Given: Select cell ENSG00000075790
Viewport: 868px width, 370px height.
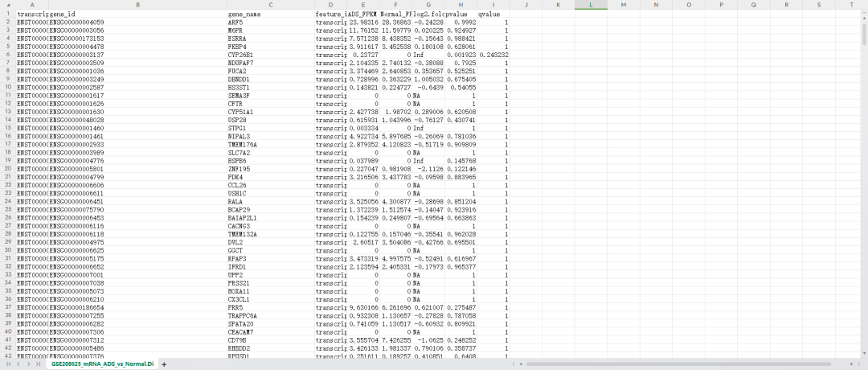Looking at the screenshot, I should pyautogui.click(x=137, y=209).
